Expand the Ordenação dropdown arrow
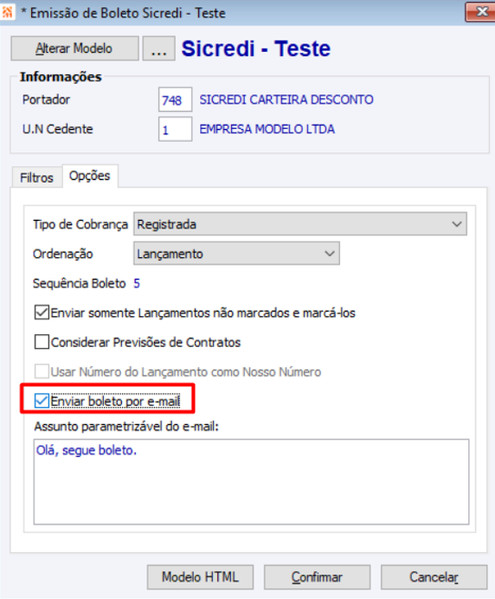This screenshot has width=495, height=599. click(x=330, y=254)
